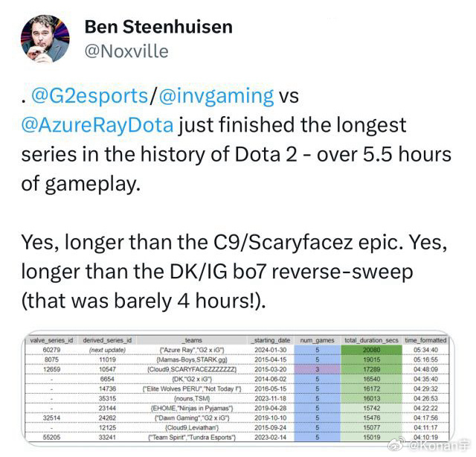The height and width of the screenshot is (457, 476).
Task: Select the Azure Ray vs G2 x iG teams cell
Action: point(192,349)
